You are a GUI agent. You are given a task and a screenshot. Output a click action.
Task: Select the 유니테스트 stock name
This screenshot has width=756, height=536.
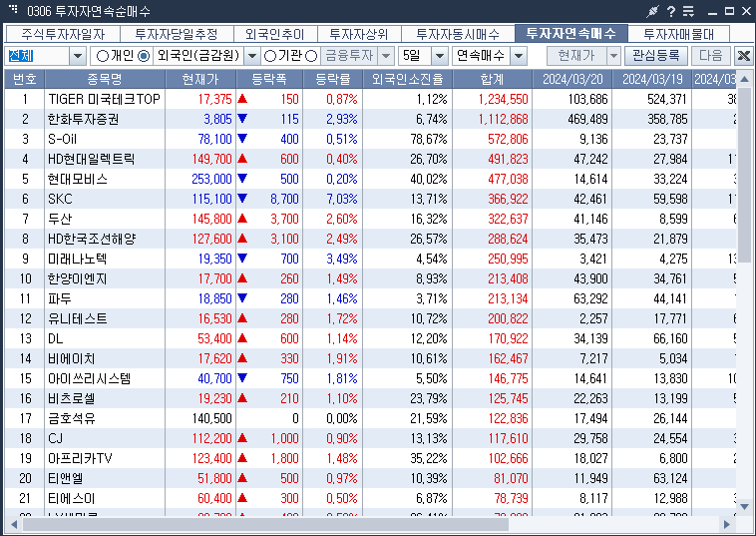click(77, 318)
